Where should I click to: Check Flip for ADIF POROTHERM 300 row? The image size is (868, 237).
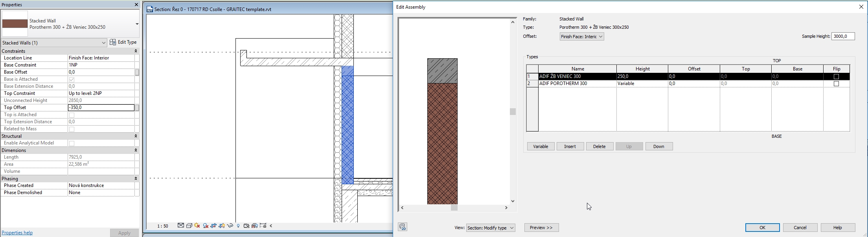[836, 84]
